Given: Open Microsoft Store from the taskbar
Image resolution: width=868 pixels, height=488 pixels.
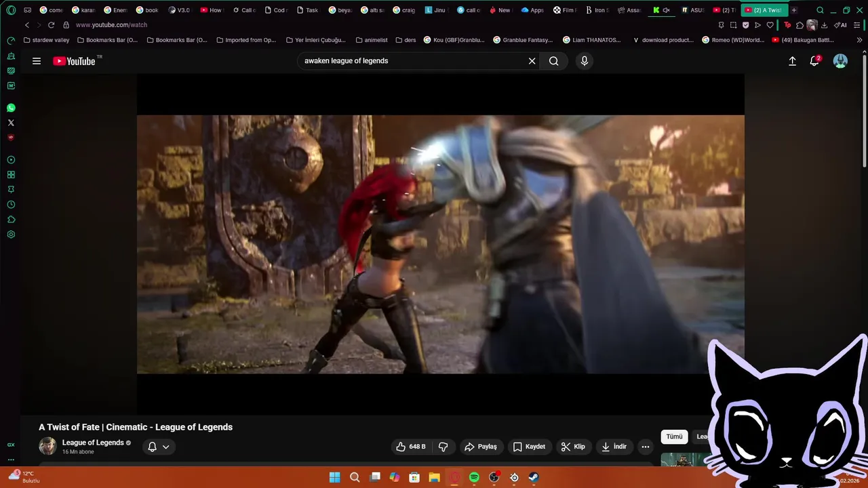Looking at the screenshot, I should pyautogui.click(x=414, y=477).
